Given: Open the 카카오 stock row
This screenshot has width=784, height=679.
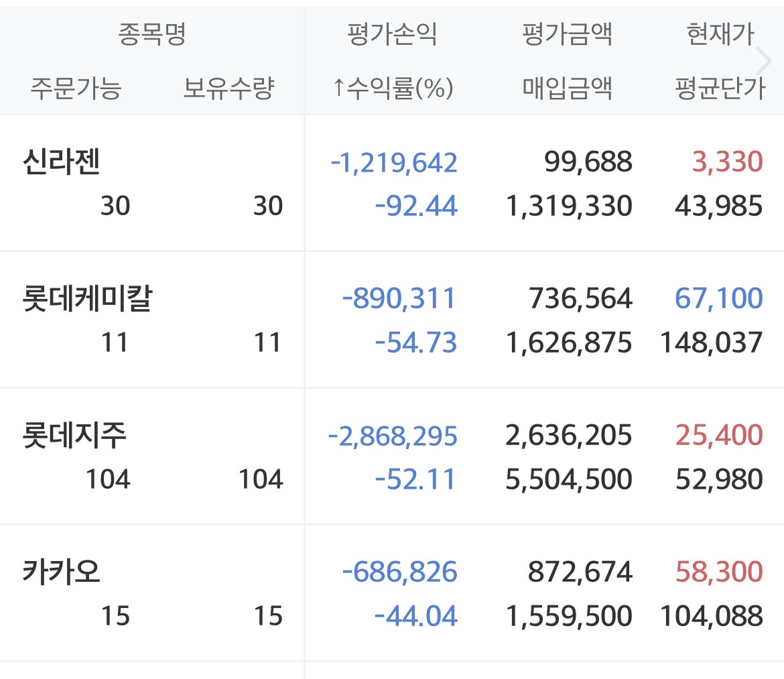Looking at the screenshot, I should click(62, 573).
